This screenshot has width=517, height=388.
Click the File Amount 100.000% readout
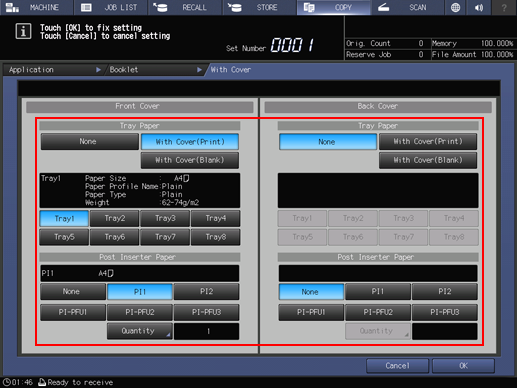[x=472, y=54]
